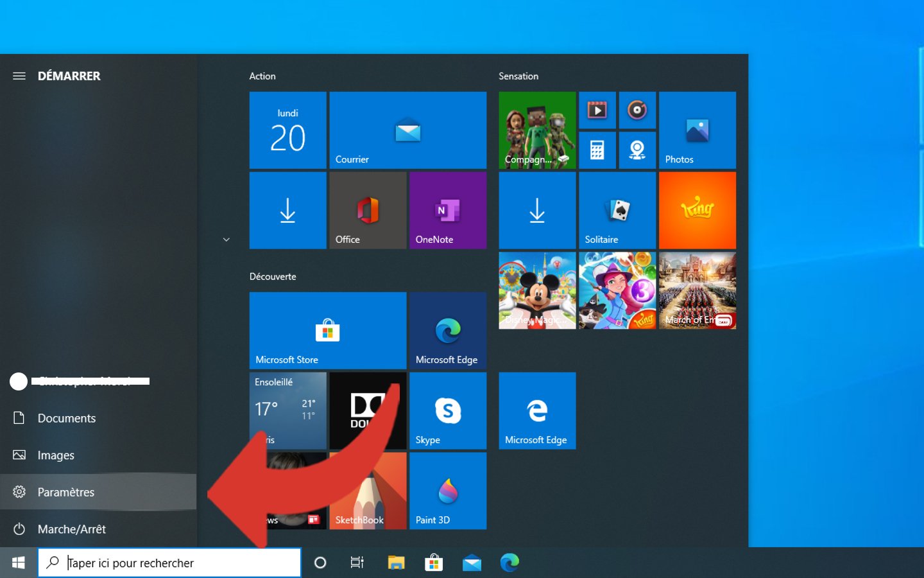This screenshot has height=578, width=924.
Task: Click the Windows Start button
Action: tap(19, 563)
